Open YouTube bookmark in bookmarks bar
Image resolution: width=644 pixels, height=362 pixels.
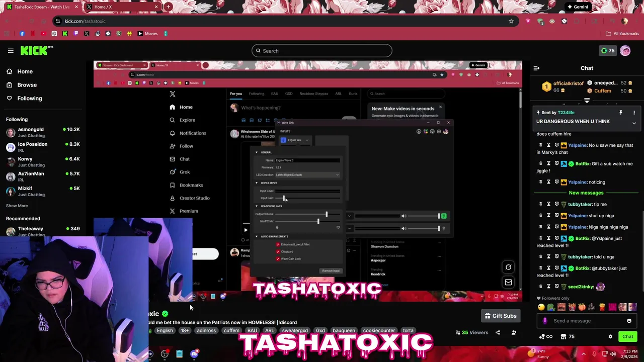(43, 34)
